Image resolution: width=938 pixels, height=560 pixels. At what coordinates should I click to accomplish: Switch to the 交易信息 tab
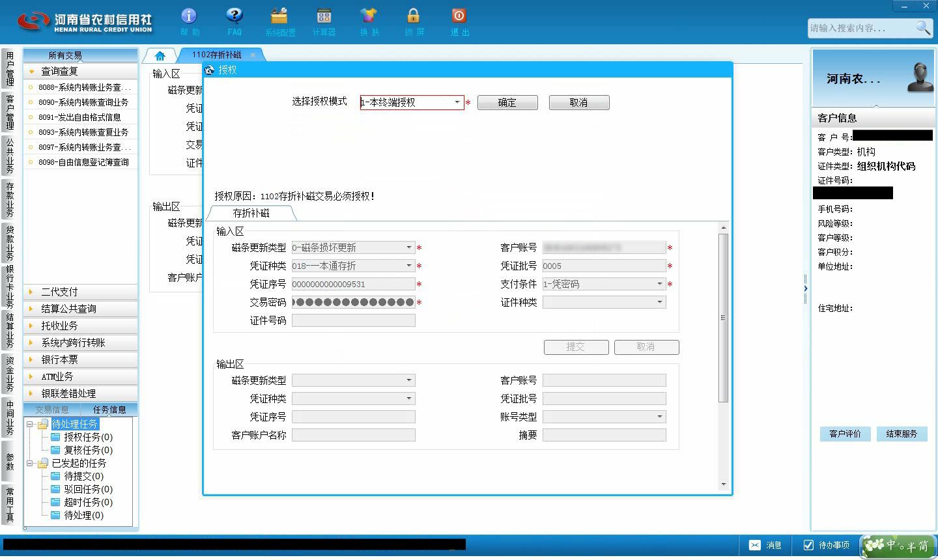tap(52, 410)
